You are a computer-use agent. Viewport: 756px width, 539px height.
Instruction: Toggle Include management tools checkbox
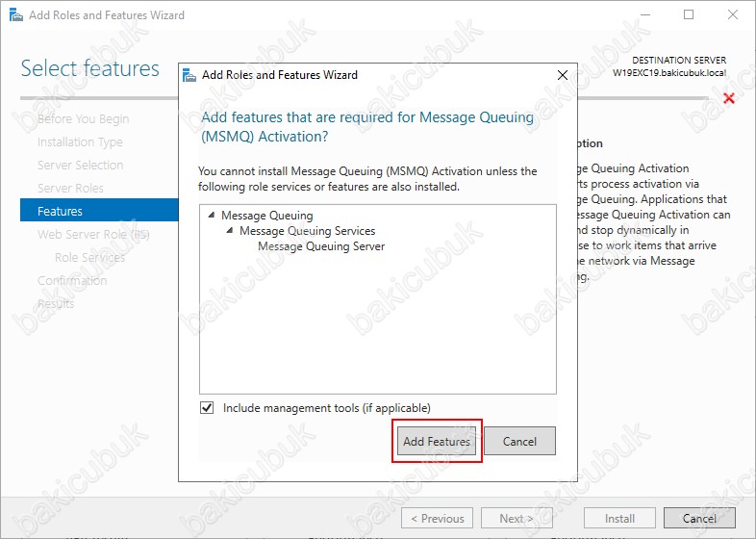[x=207, y=408]
